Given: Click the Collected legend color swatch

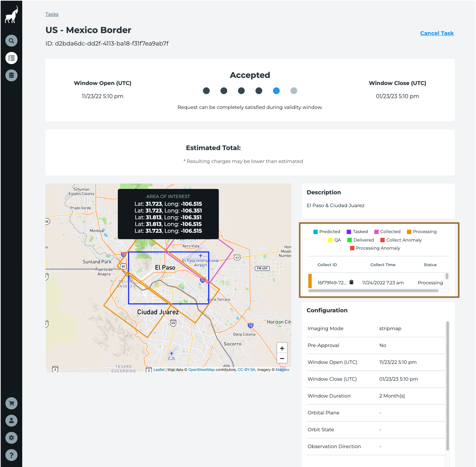Looking at the screenshot, I should (376, 232).
